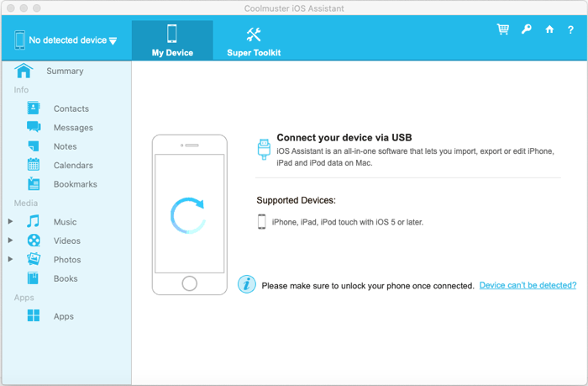This screenshot has width=588, height=386.
Task: Click the "Supported Devices:" text
Action: pos(296,200)
